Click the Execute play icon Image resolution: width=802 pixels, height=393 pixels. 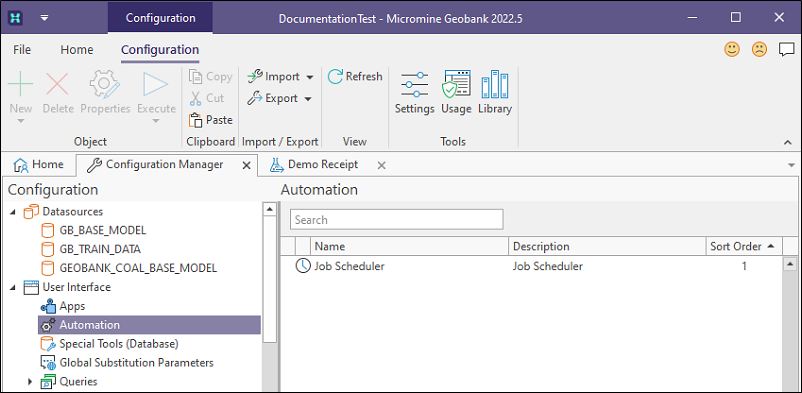pyautogui.click(x=156, y=84)
